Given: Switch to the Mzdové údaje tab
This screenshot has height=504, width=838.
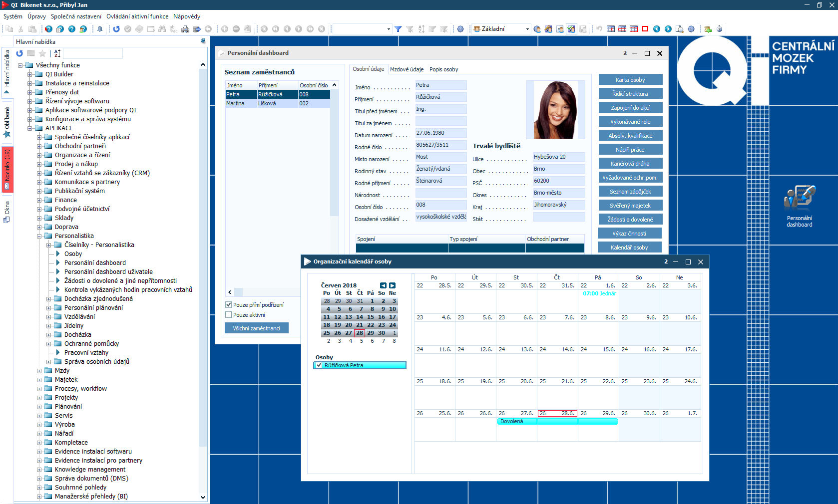Looking at the screenshot, I should pos(407,69).
